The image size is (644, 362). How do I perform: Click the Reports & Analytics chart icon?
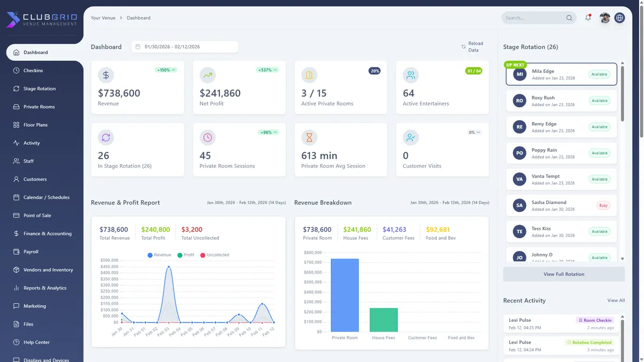pyautogui.click(x=16, y=288)
